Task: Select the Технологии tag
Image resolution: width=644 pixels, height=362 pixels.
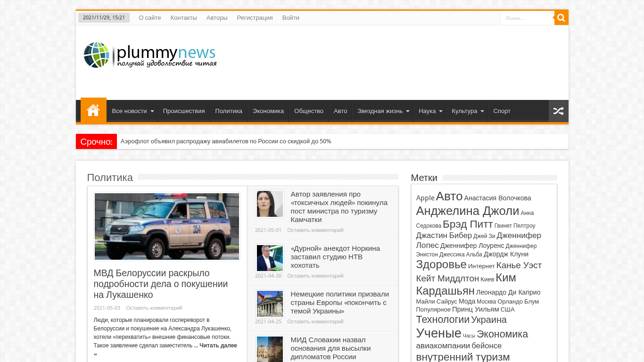Action: [443, 320]
